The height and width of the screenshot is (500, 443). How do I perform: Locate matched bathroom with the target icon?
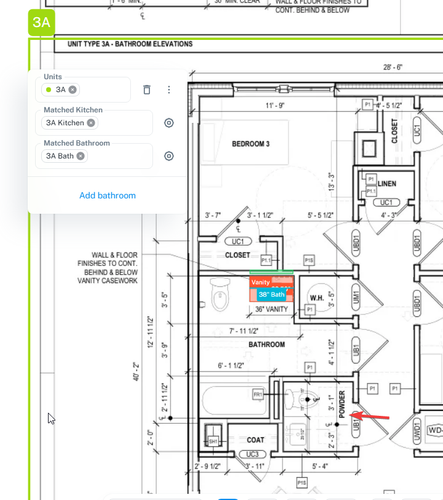(169, 156)
